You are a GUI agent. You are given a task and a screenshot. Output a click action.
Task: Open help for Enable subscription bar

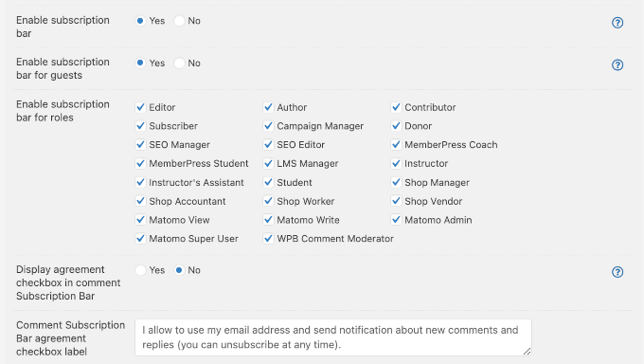[617, 23]
